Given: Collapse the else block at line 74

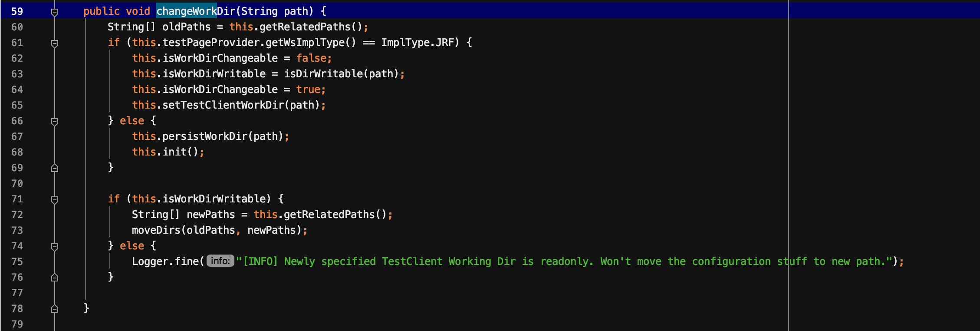Looking at the screenshot, I should (55, 247).
